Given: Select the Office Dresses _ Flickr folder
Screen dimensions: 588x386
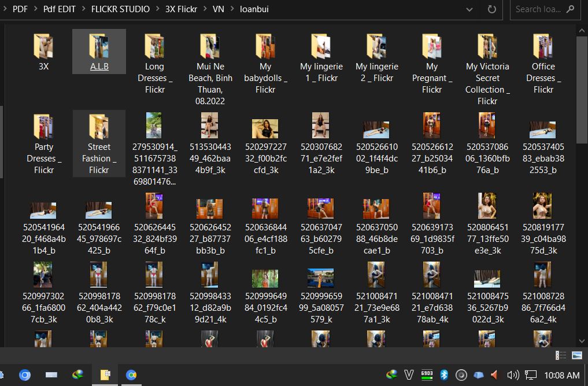Looking at the screenshot, I should [543, 63].
